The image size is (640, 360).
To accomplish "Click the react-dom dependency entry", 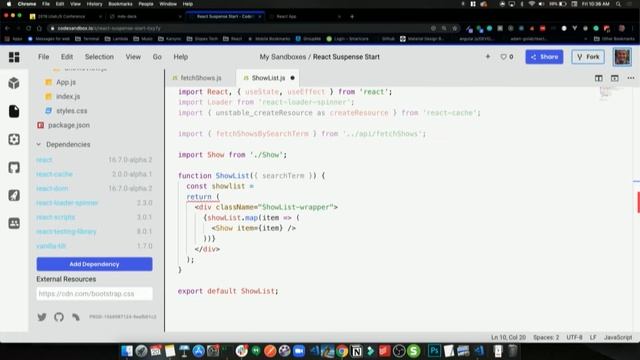I will pyautogui.click(x=94, y=188).
